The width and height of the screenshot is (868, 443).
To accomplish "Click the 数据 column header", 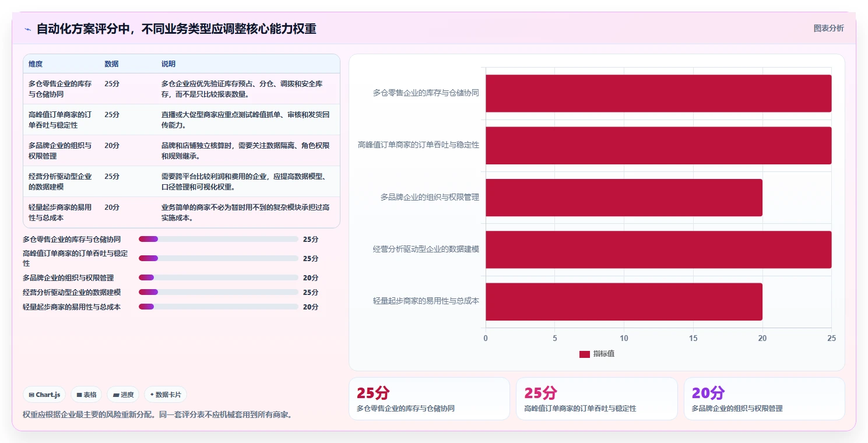I will click(111, 64).
